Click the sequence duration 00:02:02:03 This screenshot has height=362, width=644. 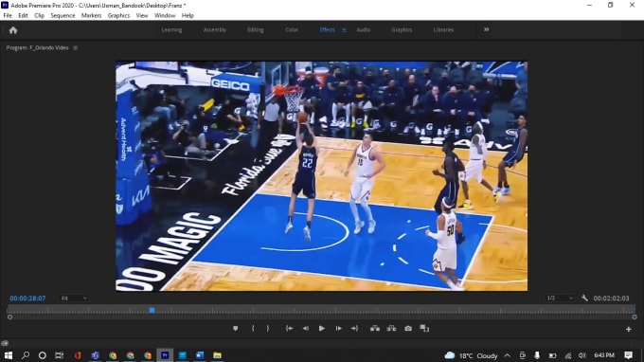tap(611, 299)
